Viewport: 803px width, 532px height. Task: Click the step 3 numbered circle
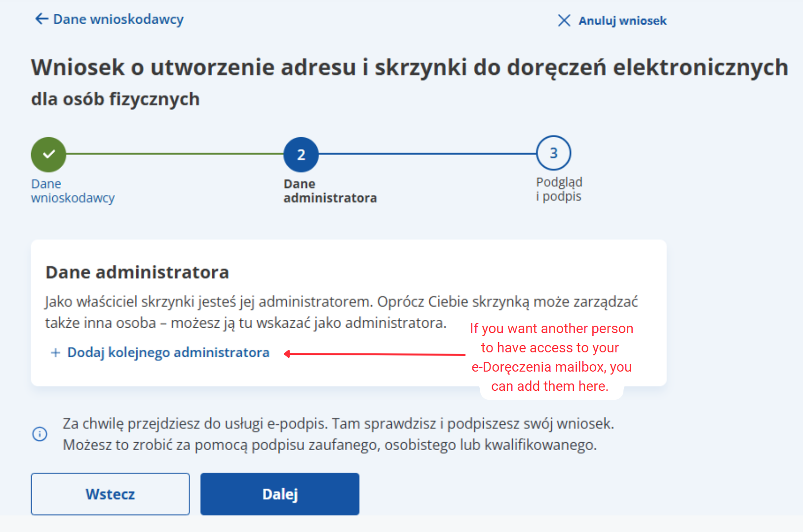[553, 153]
